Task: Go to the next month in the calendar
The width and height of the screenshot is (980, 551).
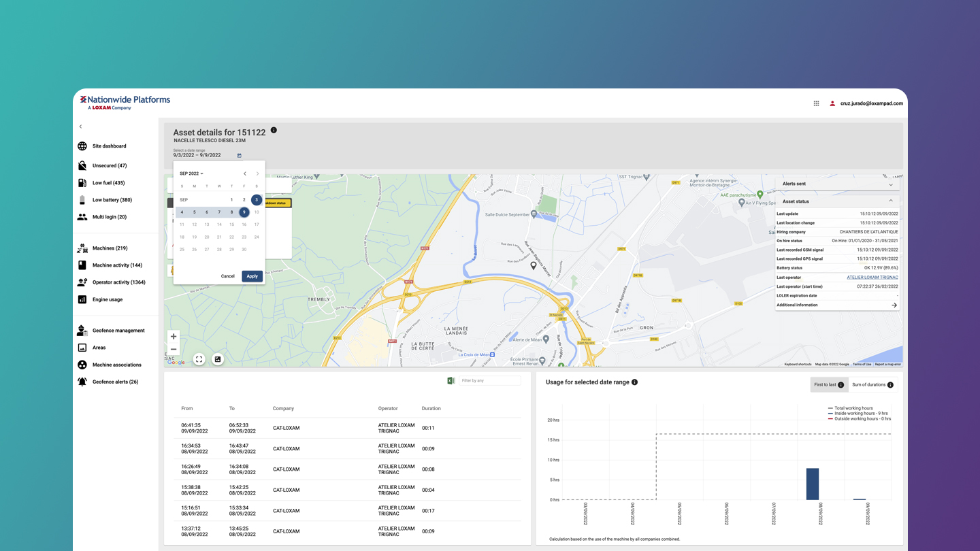Action: [257, 173]
